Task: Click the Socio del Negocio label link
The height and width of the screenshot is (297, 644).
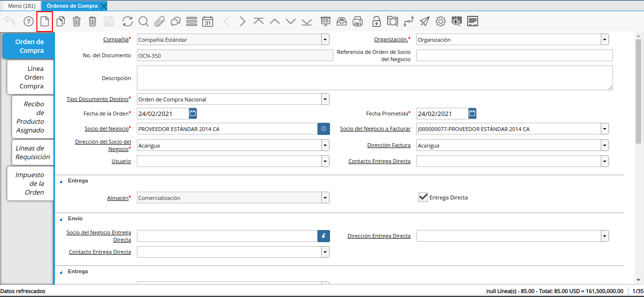Action: point(107,129)
